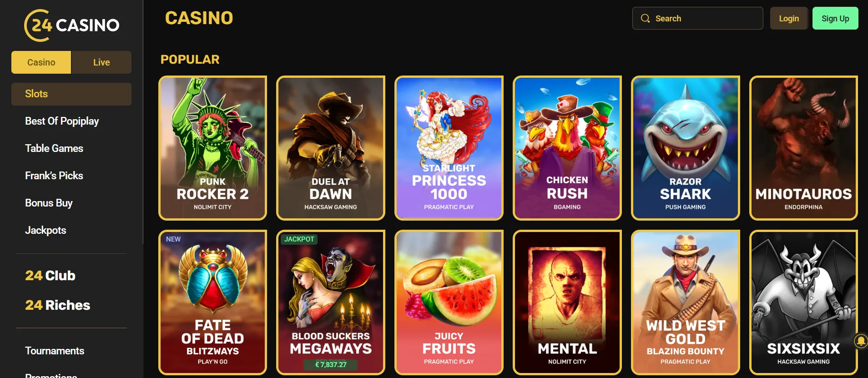Click the search magnifier icon
868x378 pixels.
(645, 19)
